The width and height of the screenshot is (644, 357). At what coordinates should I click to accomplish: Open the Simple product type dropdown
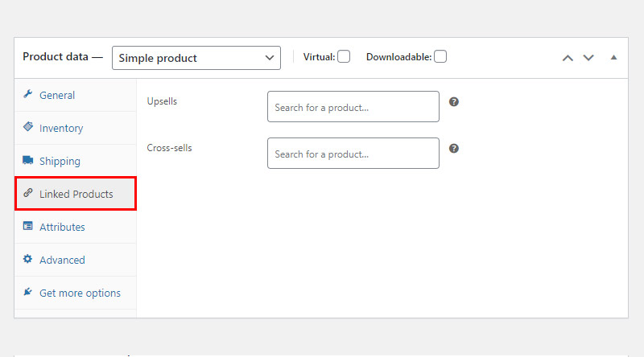pos(196,58)
